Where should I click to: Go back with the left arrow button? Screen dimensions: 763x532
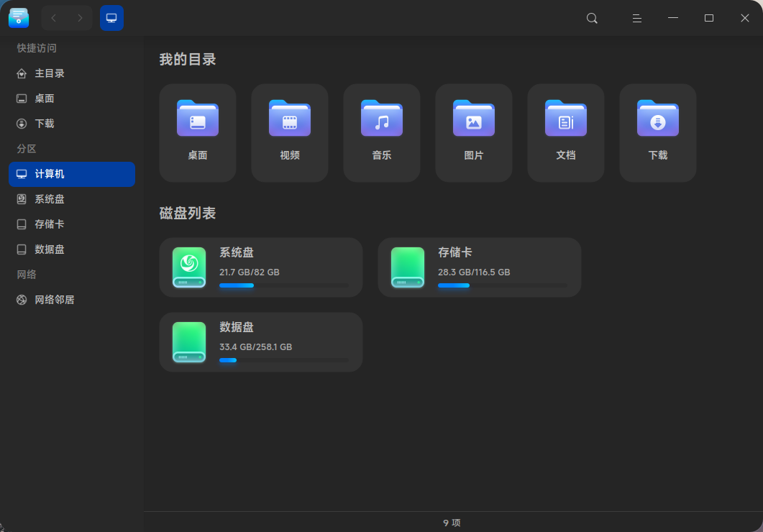pyautogui.click(x=54, y=18)
